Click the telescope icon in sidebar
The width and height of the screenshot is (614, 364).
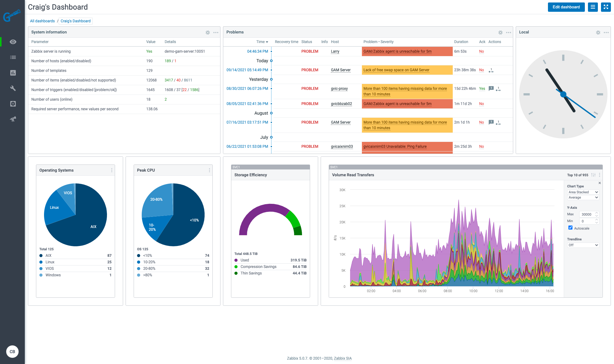click(x=13, y=119)
